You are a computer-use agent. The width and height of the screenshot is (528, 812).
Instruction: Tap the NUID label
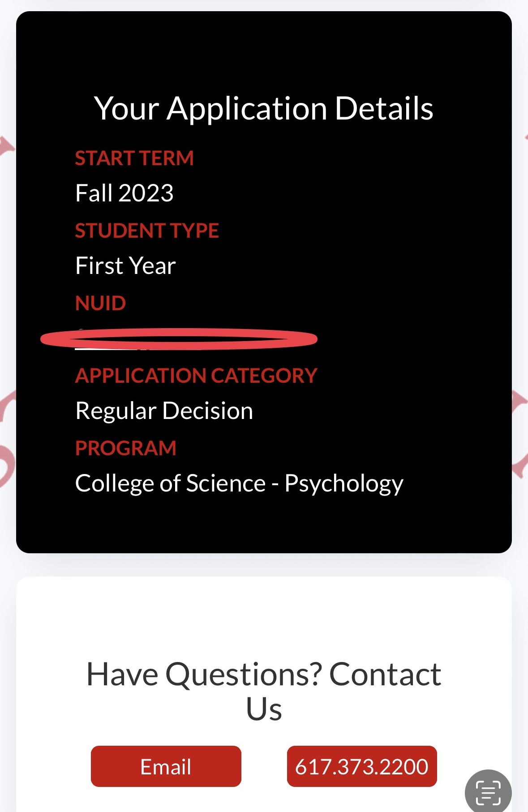point(100,303)
